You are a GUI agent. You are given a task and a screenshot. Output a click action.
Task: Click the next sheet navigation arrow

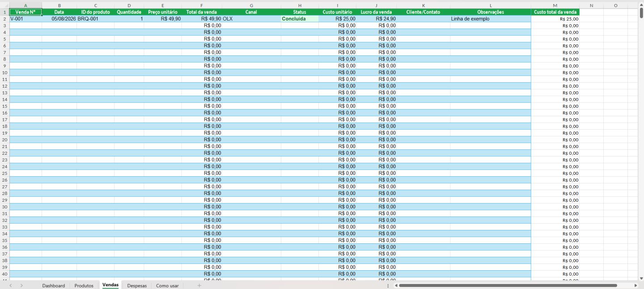21,285
